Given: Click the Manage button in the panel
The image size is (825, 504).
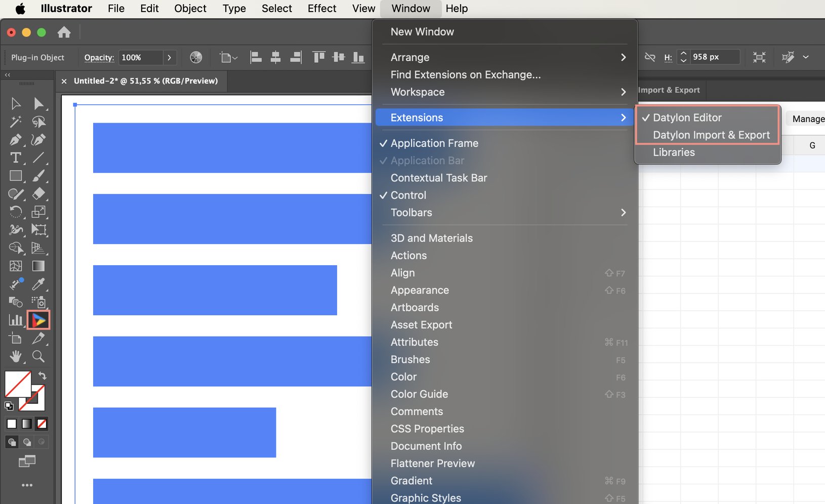Looking at the screenshot, I should click(x=808, y=119).
